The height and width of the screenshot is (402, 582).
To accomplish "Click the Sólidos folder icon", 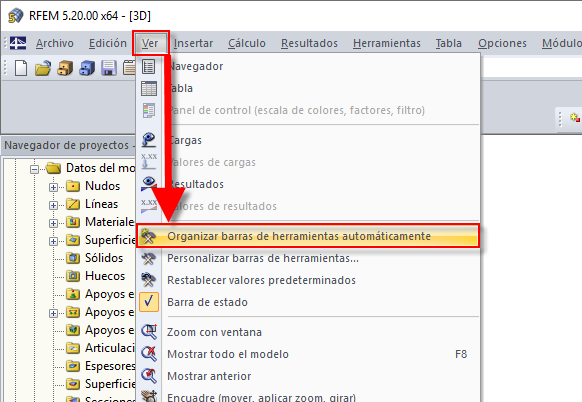I will click(73, 258).
